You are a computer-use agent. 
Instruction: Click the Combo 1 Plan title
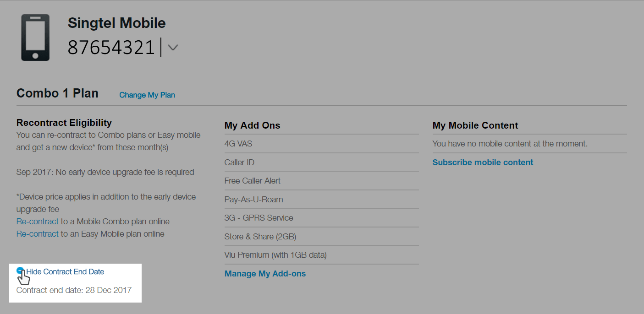57,93
